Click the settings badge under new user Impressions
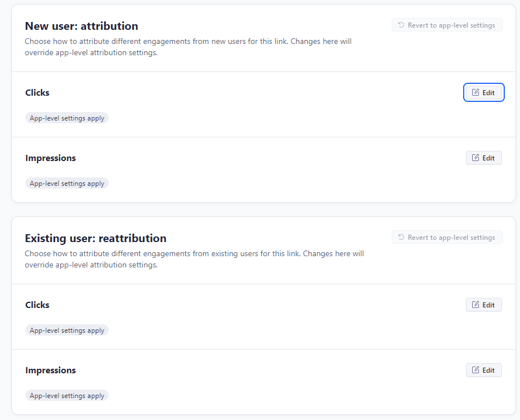The height and width of the screenshot is (420, 520). click(x=67, y=184)
